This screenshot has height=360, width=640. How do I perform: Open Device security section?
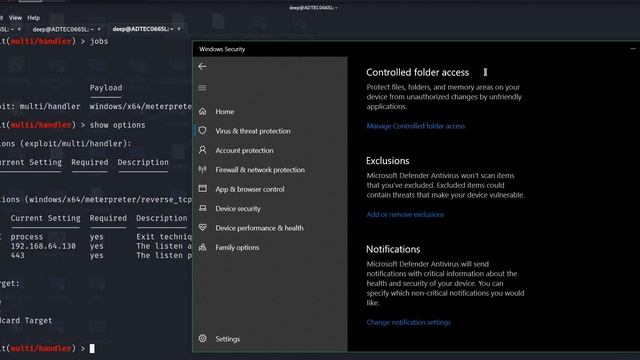[x=238, y=209]
